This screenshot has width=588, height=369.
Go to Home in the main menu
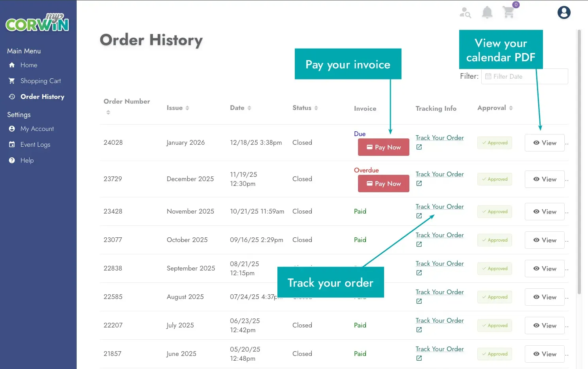click(29, 65)
